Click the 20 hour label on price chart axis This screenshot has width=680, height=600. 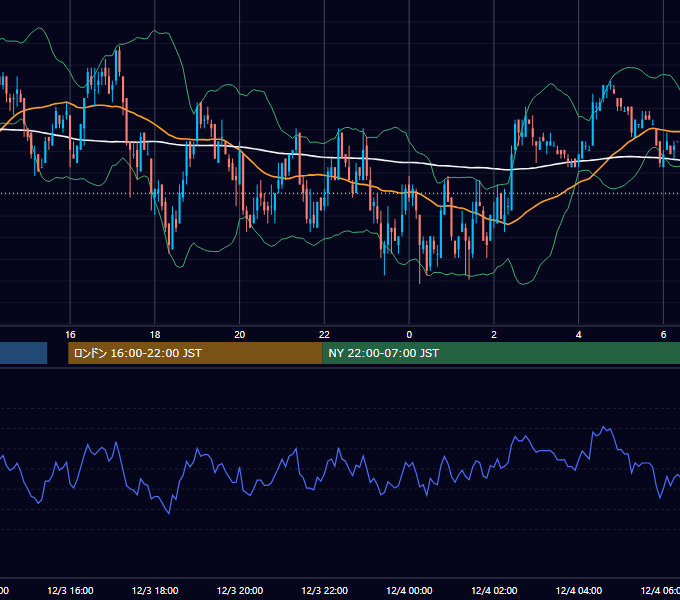pos(239,335)
